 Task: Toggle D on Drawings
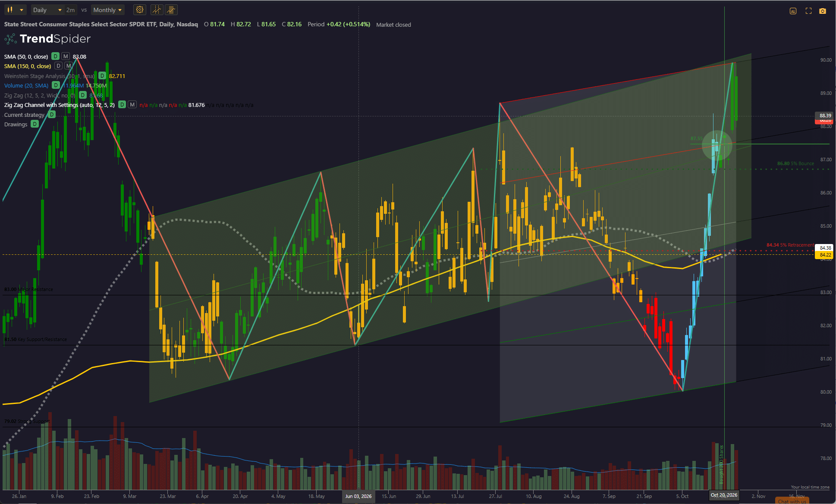point(35,124)
